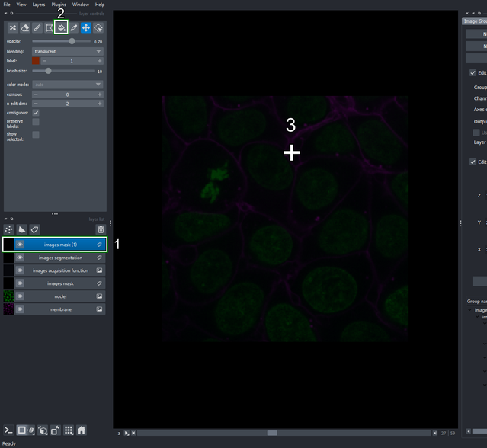The height and width of the screenshot is (448, 487).
Task: Open the Plugins menu
Action: [59, 5]
